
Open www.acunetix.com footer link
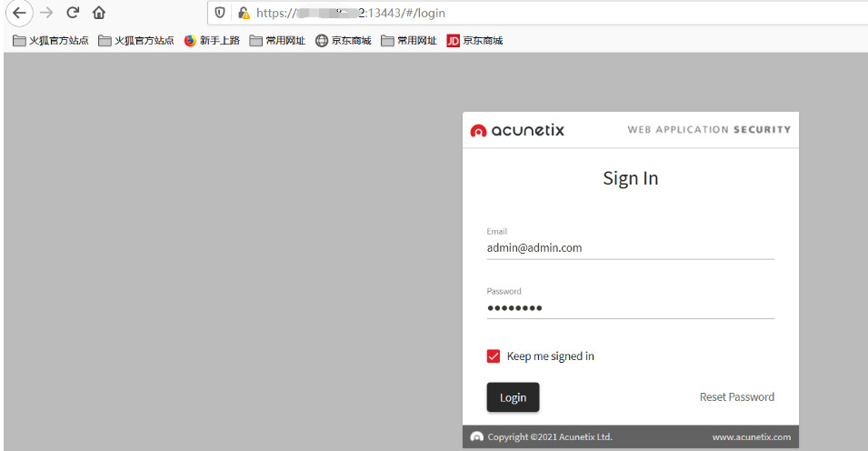(x=751, y=437)
